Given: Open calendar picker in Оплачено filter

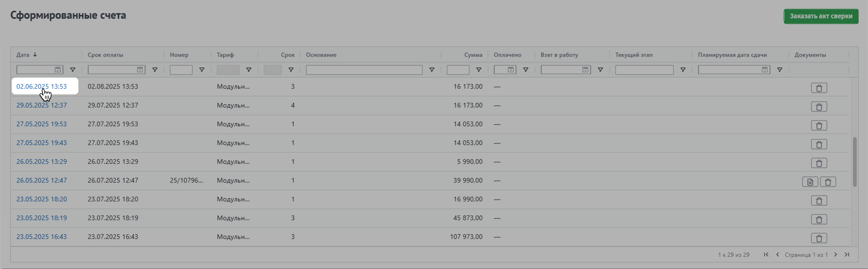Looking at the screenshot, I should coord(511,70).
